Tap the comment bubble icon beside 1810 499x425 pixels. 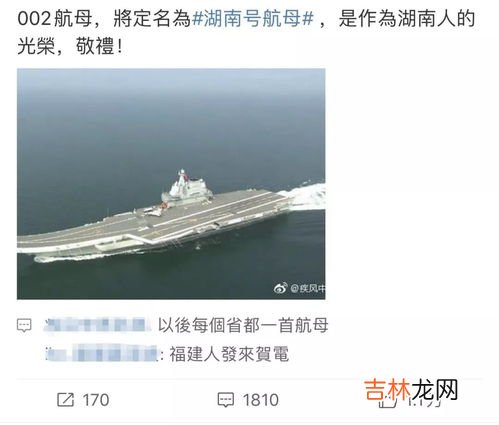226,399
